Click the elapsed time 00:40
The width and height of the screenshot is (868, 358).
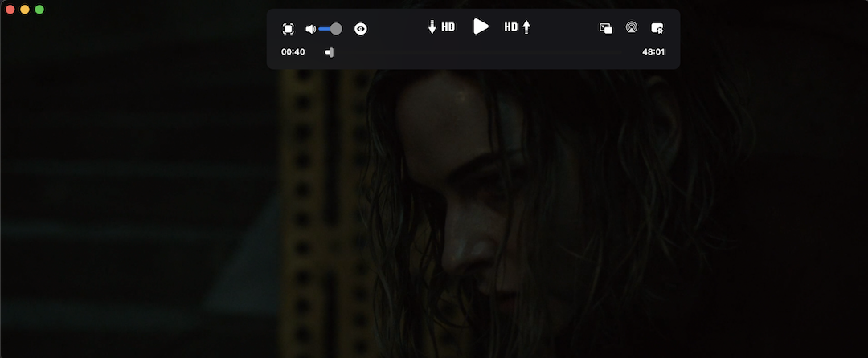coord(293,52)
